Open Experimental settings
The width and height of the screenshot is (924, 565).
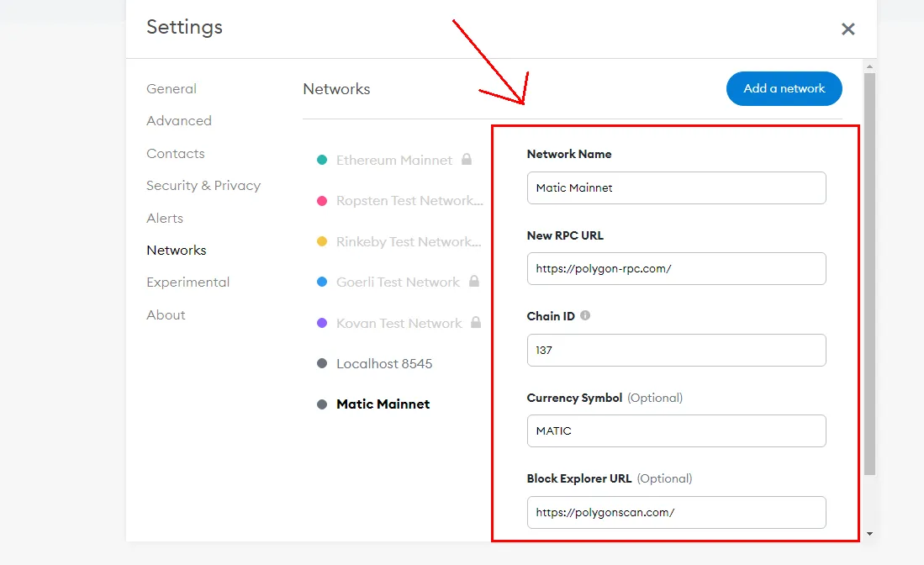click(x=188, y=282)
